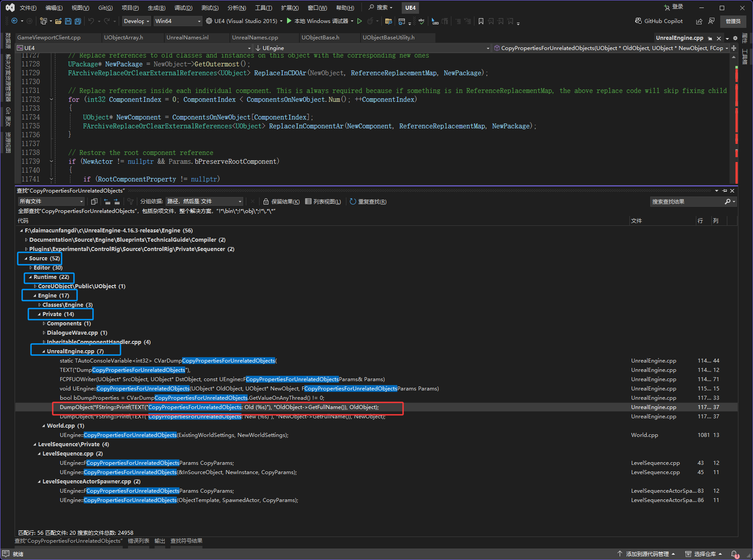
Task: Open the Git(G) menu
Action: point(105,8)
